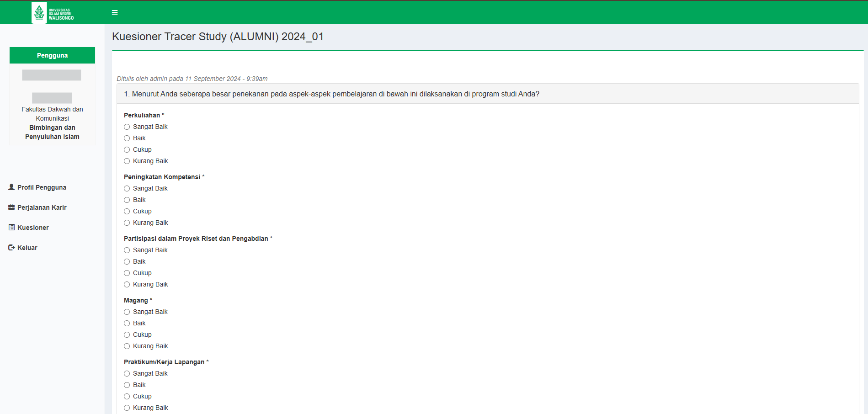
Task: Go to Kuesioner page link
Action: pyautogui.click(x=33, y=228)
